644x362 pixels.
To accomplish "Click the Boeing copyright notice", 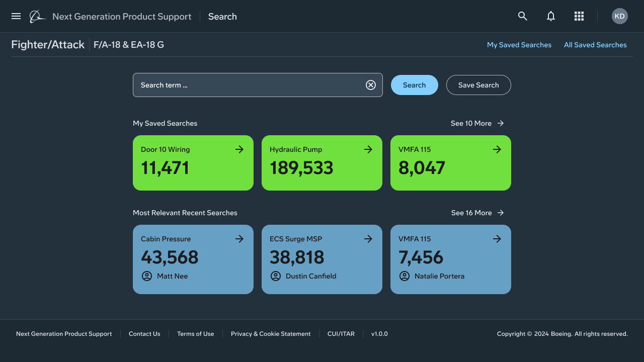I will click(x=562, y=334).
